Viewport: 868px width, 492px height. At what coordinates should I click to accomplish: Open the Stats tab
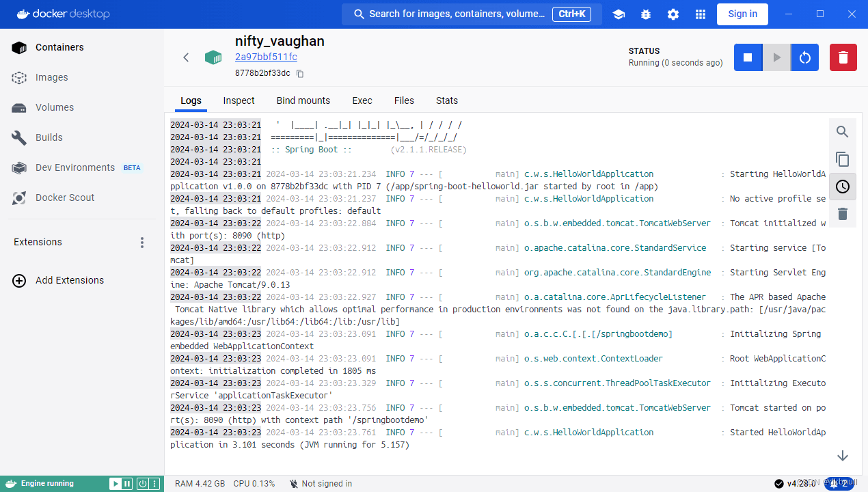pyautogui.click(x=447, y=100)
